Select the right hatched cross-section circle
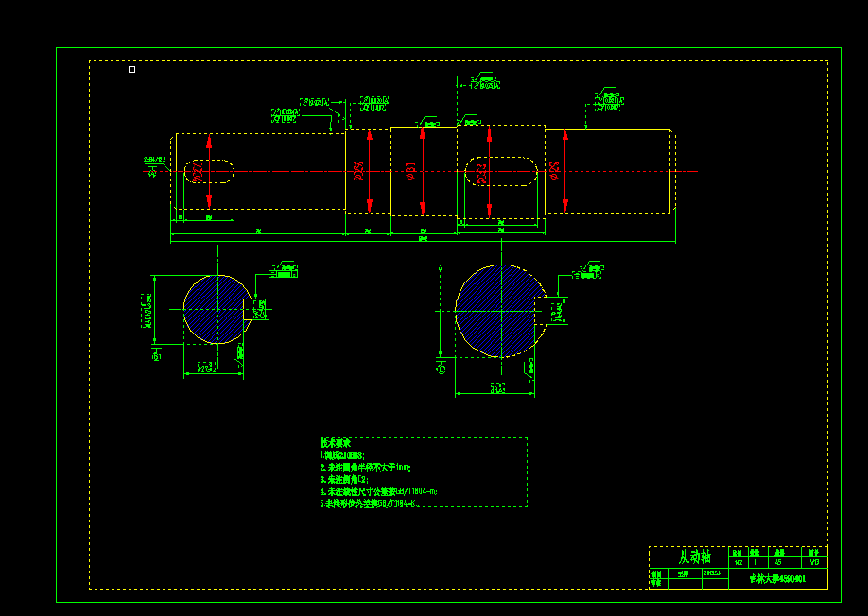 coord(501,312)
